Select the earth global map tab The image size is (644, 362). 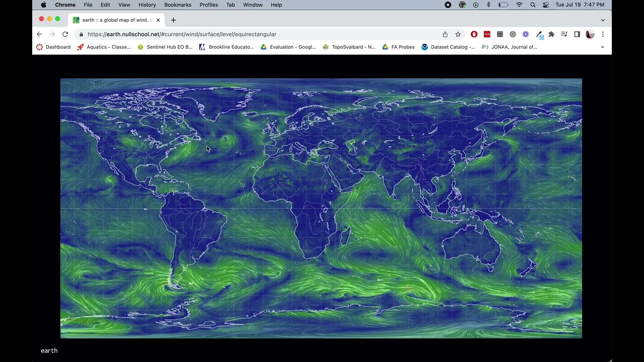point(116,20)
